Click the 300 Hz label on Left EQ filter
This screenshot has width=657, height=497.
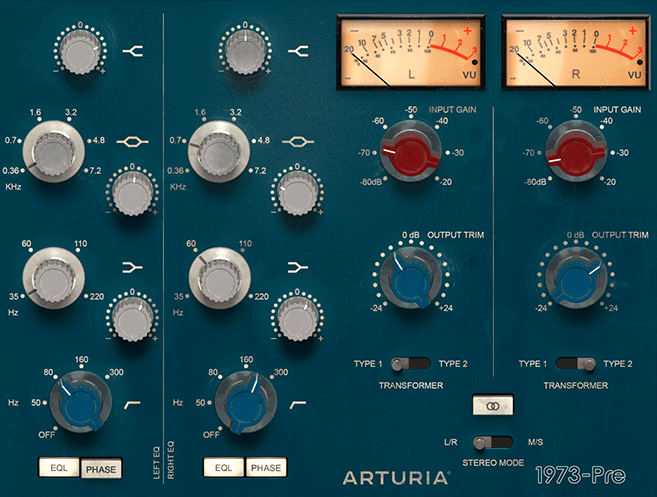pos(116,372)
